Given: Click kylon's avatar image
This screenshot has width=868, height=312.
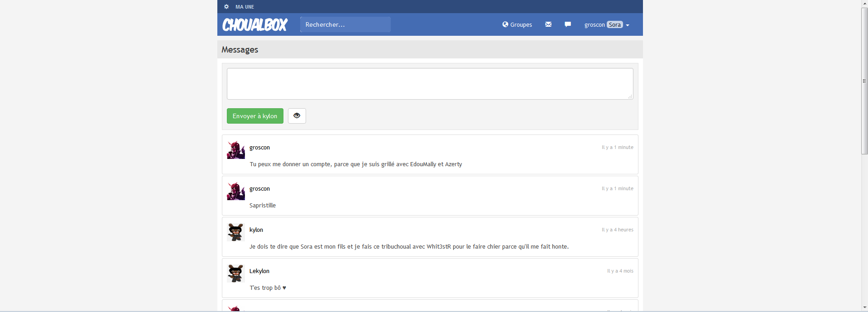Looking at the screenshot, I should [x=236, y=232].
